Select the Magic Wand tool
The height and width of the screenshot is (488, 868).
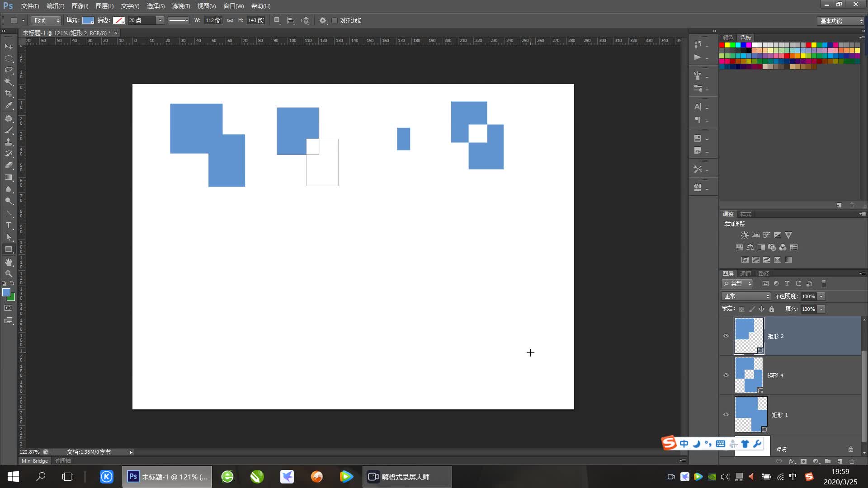coord(9,82)
